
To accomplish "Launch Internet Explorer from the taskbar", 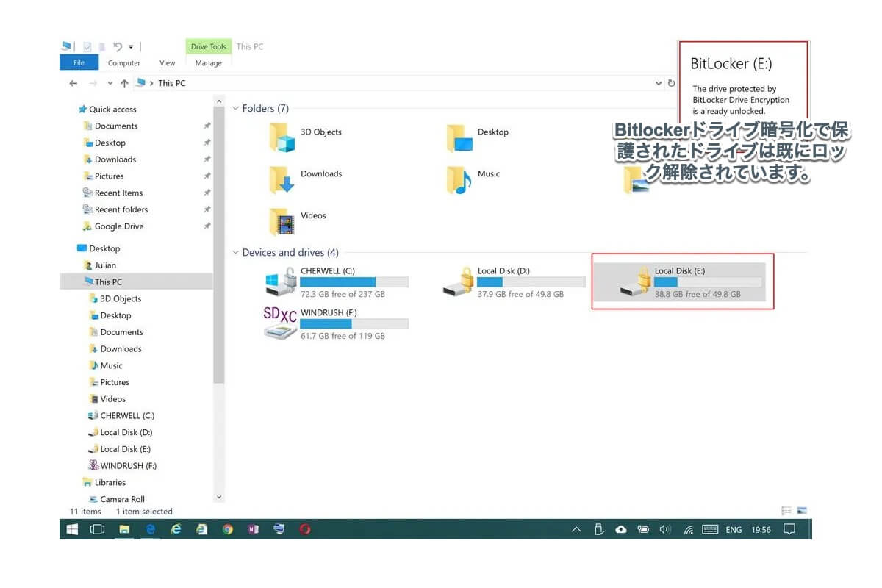I will (176, 529).
